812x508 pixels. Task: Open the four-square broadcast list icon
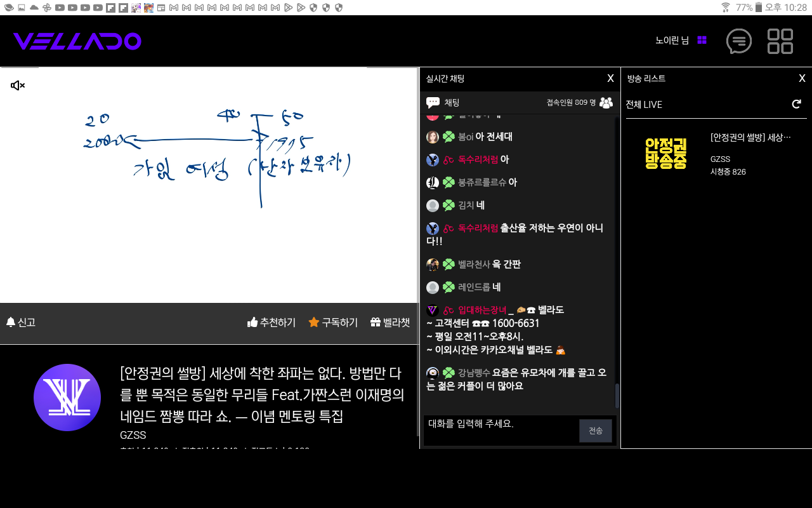pos(780,41)
